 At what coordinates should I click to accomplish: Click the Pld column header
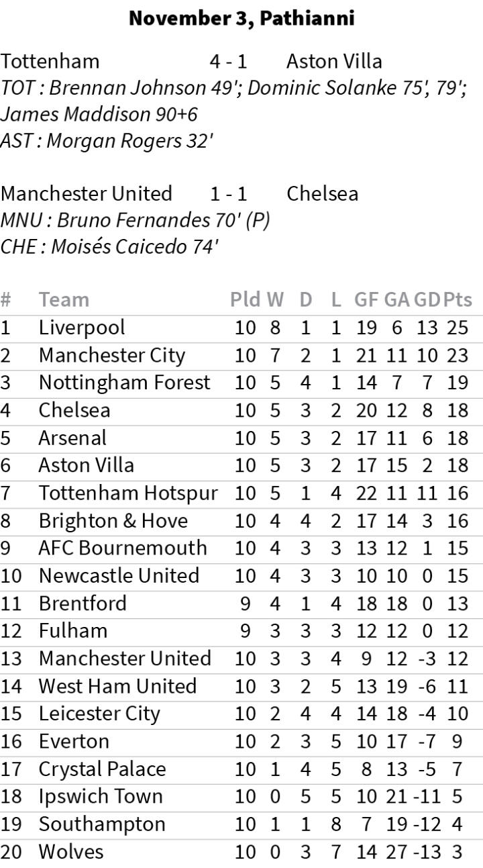pos(245,299)
